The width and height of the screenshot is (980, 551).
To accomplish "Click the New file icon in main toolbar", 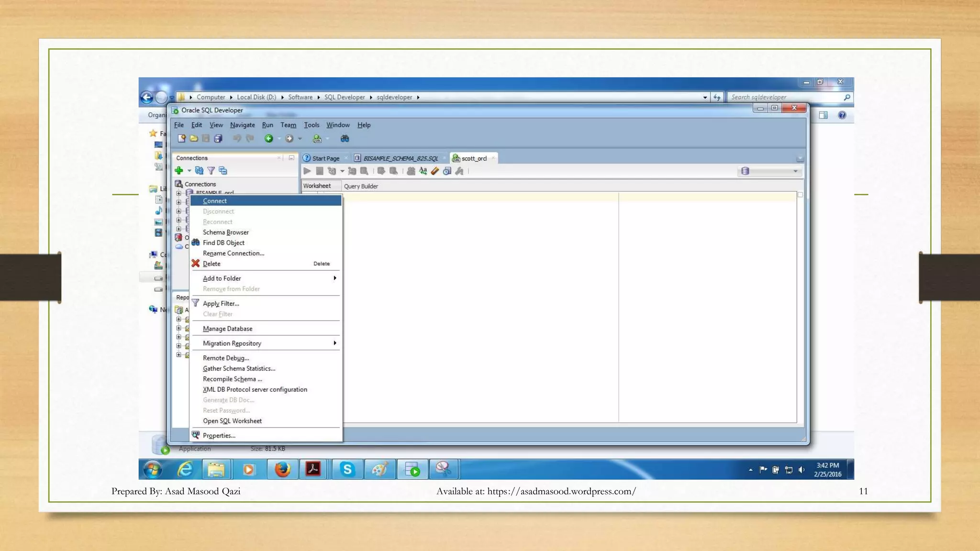I will click(x=181, y=139).
